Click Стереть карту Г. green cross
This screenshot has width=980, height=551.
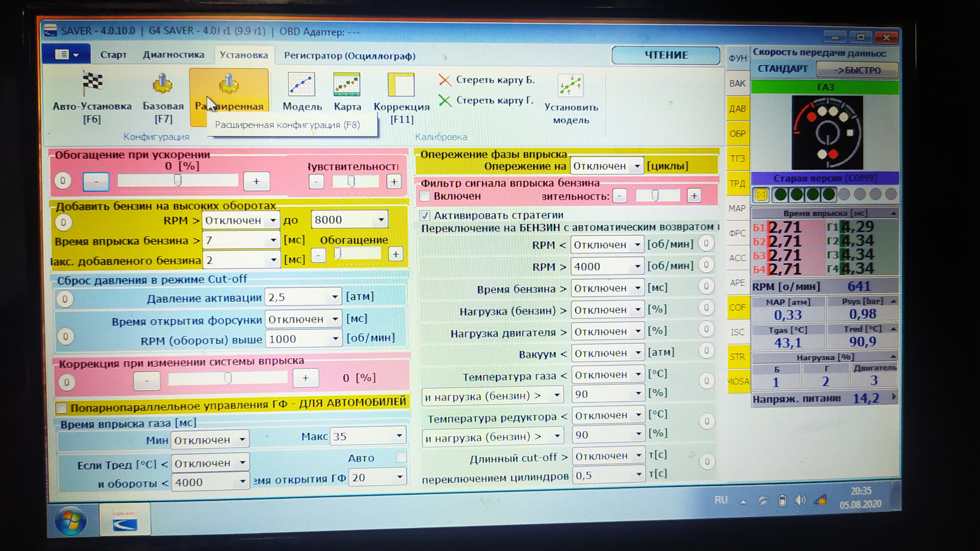click(x=445, y=101)
